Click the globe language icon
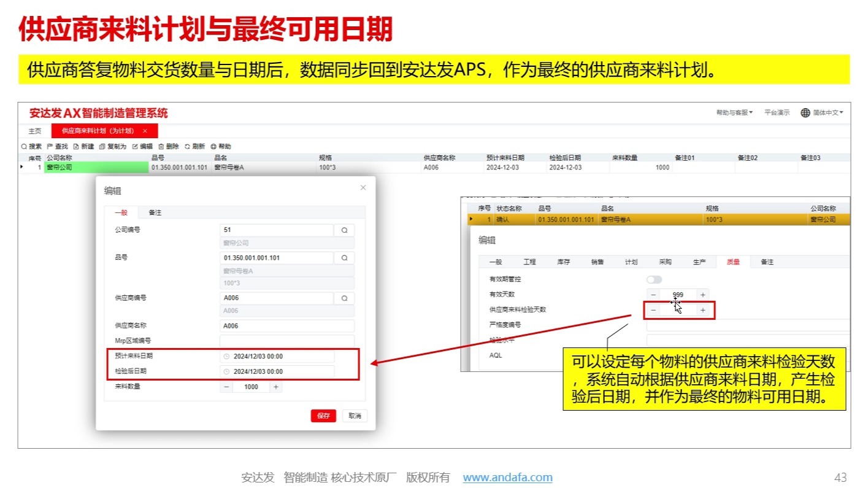This screenshot has height=488, width=868. coord(805,112)
